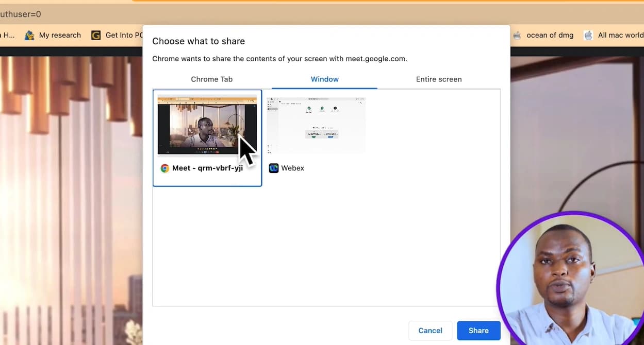Screen dimensions: 644x345
Task: Open the ocean of dmg bookmark
Action: point(543,35)
